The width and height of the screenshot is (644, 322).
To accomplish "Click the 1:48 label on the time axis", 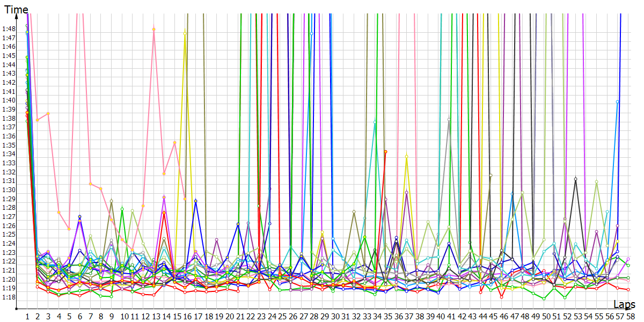I will click(8, 29).
